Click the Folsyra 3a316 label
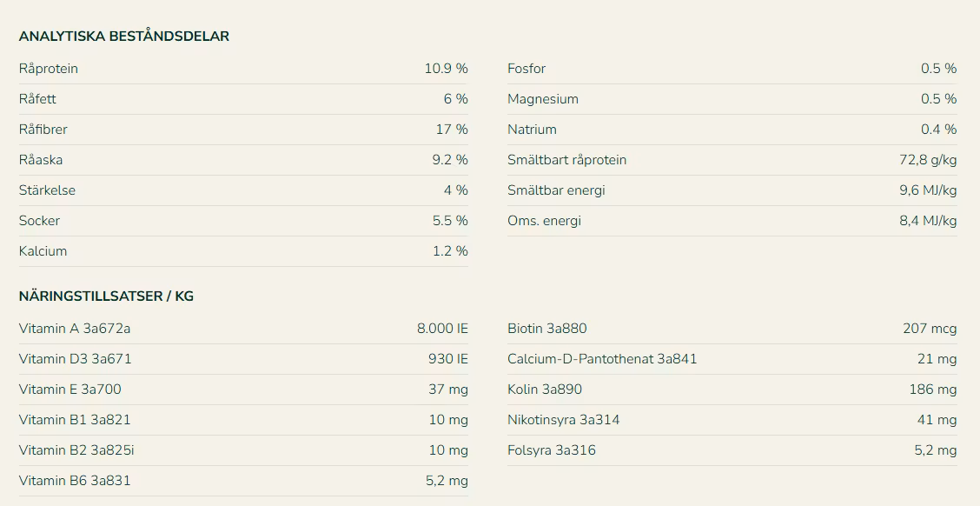980x506 pixels. 552,450
